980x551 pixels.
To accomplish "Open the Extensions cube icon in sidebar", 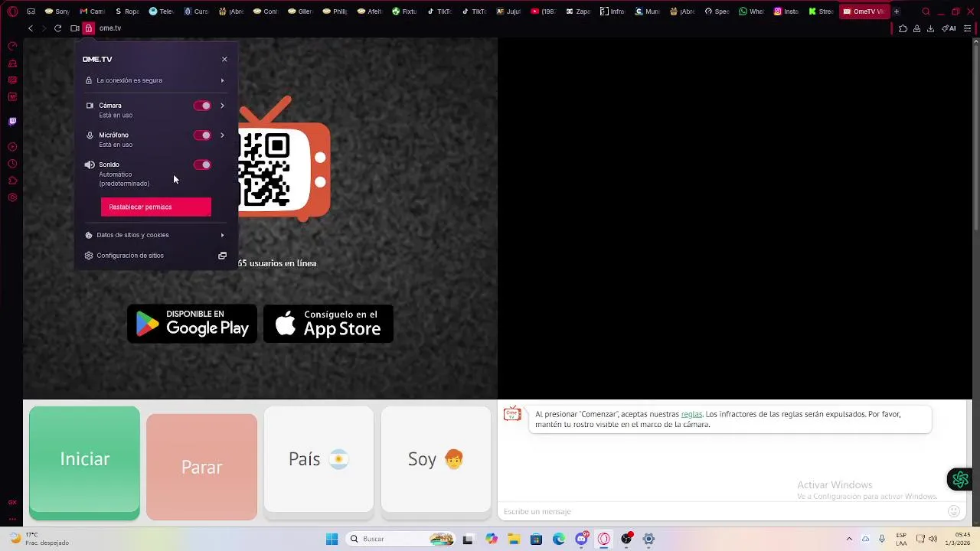I will [x=12, y=181].
